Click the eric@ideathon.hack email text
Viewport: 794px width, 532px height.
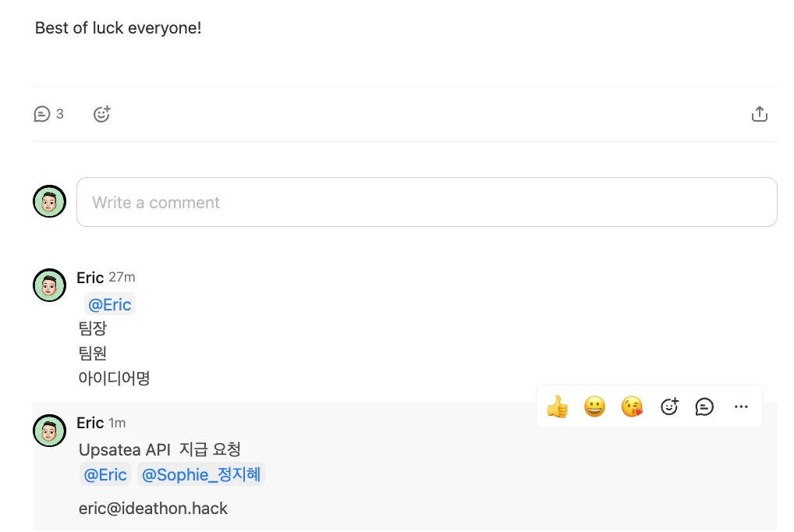153,509
